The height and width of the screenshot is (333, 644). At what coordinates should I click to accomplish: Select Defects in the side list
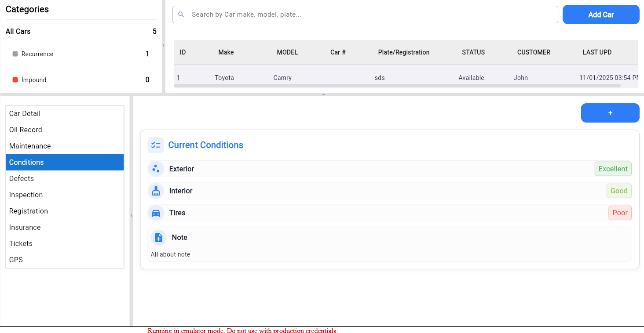pyautogui.click(x=22, y=178)
